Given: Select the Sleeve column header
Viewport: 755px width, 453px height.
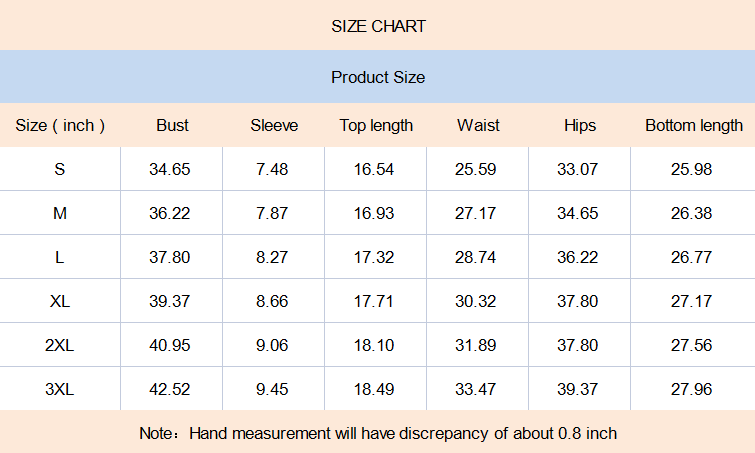Looking at the screenshot, I should tap(273, 125).
